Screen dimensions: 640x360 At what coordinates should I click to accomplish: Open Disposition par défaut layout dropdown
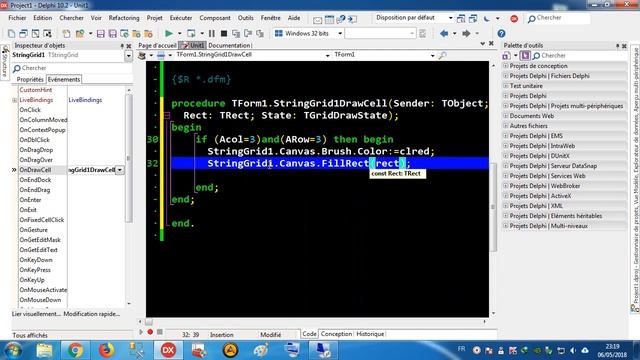(450, 18)
